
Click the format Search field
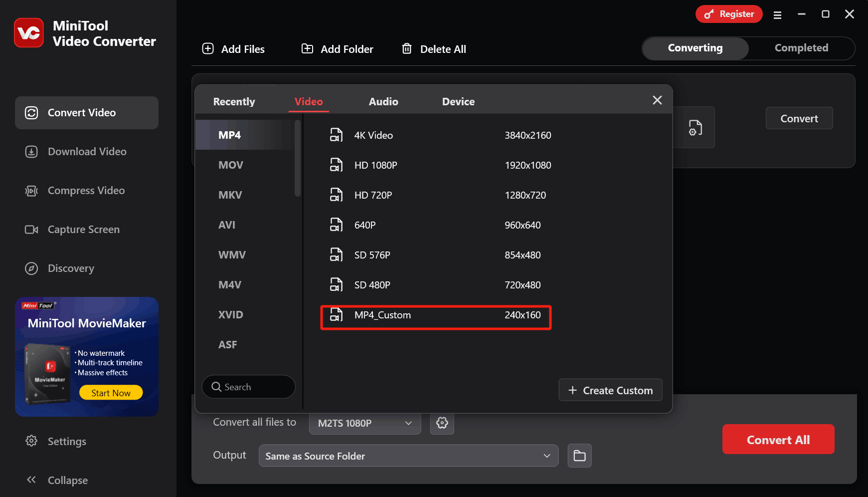click(249, 387)
